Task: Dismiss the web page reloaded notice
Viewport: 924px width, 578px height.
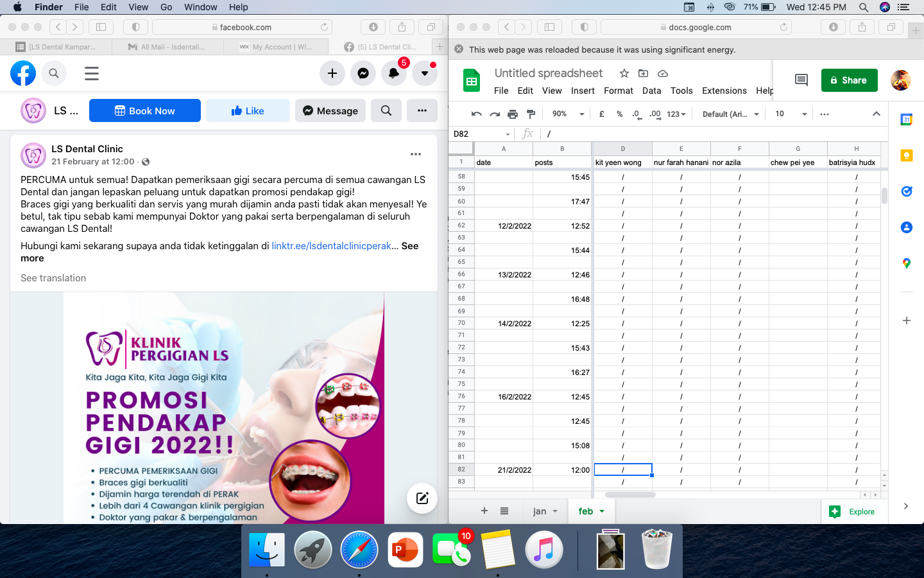Action: pyautogui.click(x=459, y=49)
